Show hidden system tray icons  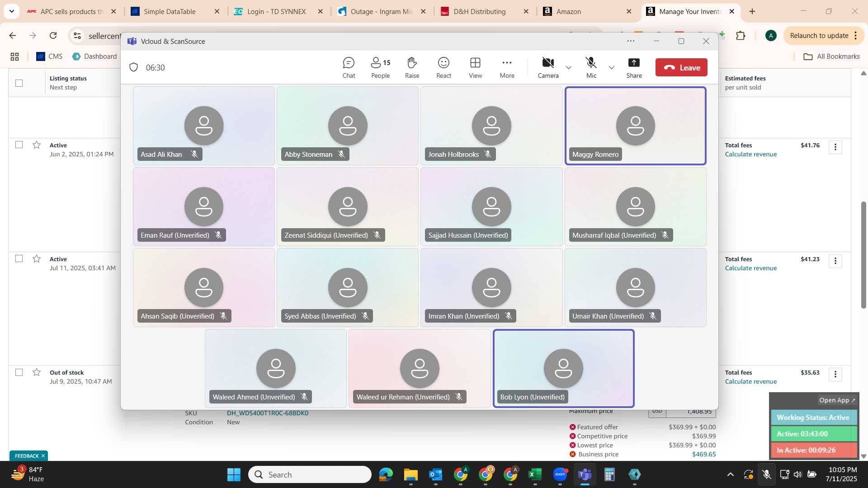(730, 474)
